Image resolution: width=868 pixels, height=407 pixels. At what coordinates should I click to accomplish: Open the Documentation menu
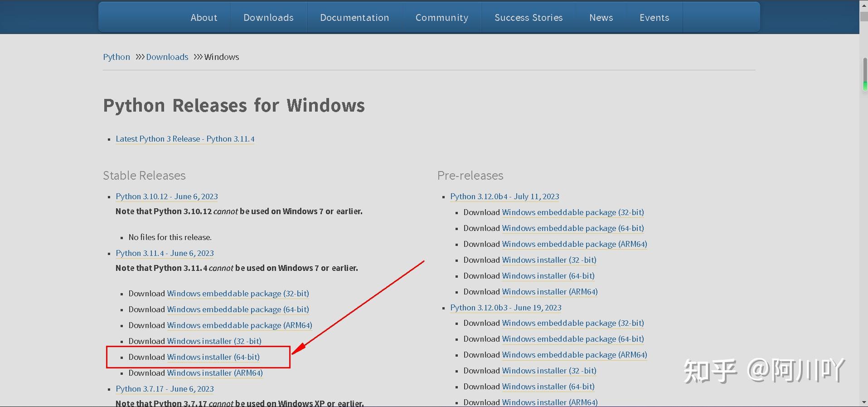coord(354,18)
